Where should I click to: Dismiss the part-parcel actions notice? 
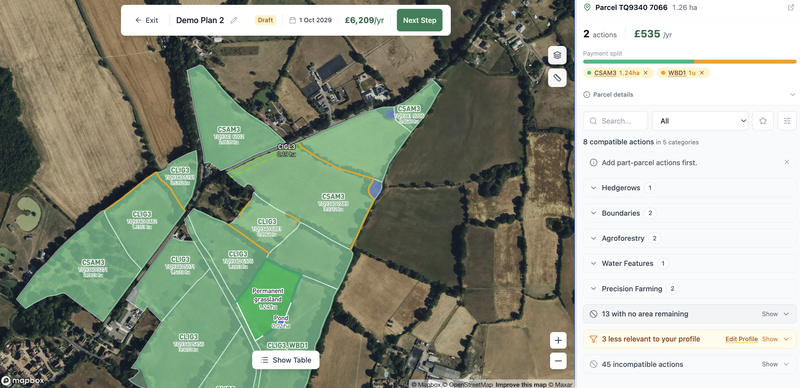(x=786, y=162)
